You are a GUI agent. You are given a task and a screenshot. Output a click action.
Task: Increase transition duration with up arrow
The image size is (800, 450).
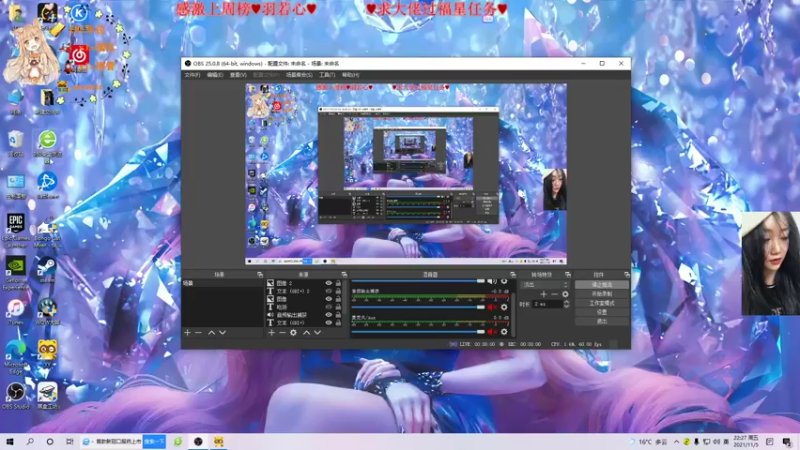566,302
